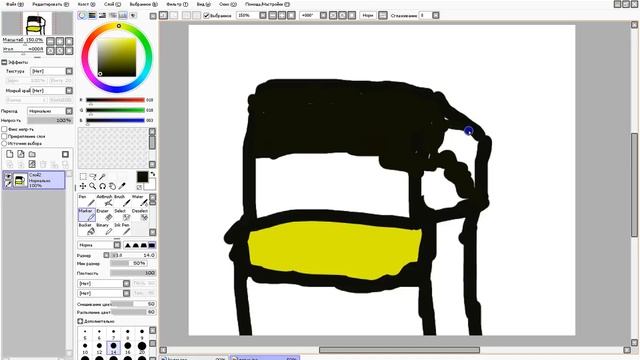
Task: Open the Слой menu
Action: 112,4
